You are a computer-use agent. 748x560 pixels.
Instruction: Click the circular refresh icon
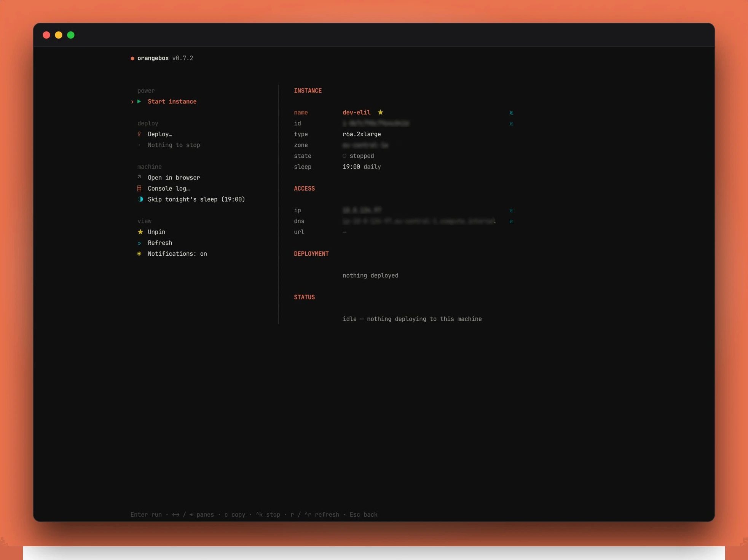(x=139, y=243)
